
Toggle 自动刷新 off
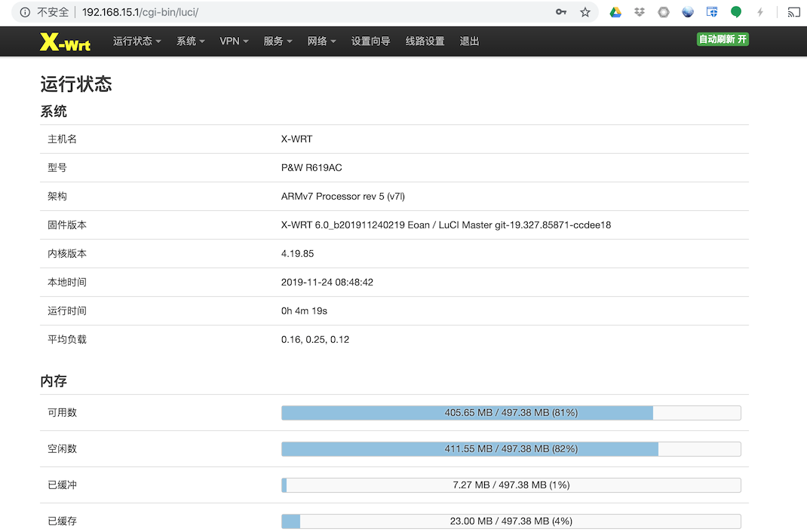pyautogui.click(x=722, y=38)
